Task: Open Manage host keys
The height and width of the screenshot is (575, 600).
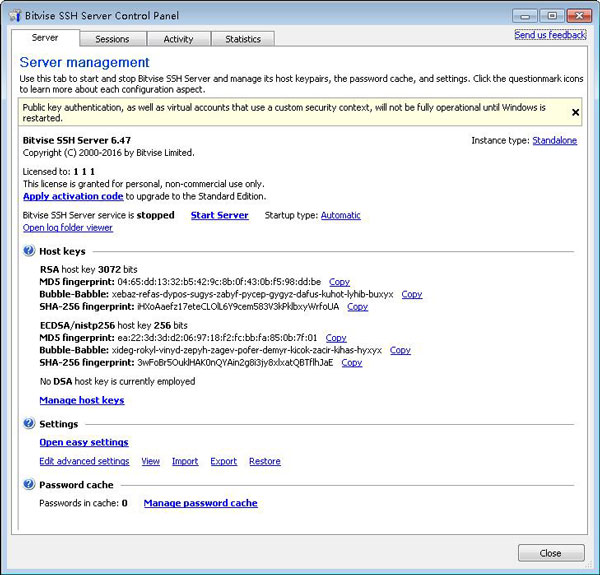Action: click(x=81, y=400)
